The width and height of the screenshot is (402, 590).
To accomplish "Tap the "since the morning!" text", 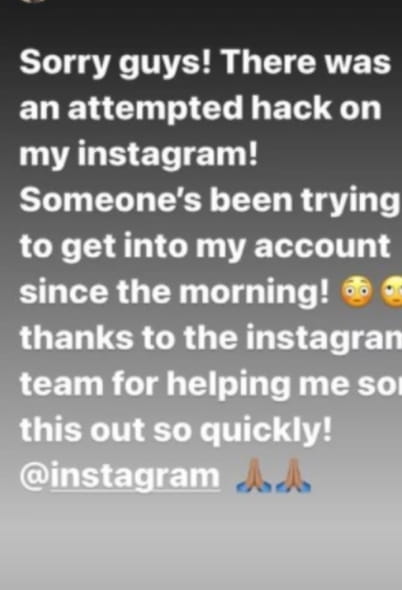I will [x=174, y=292].
